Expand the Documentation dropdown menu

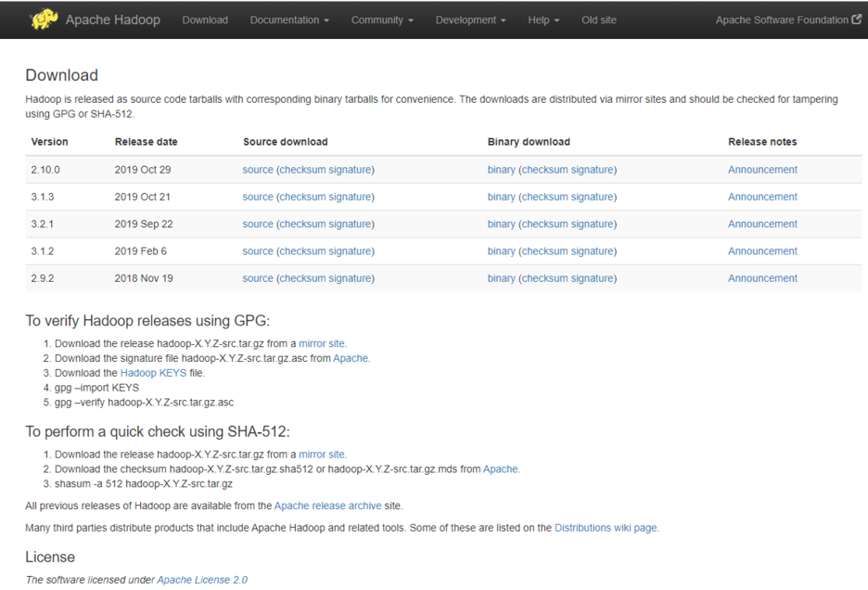click(289, 19)
